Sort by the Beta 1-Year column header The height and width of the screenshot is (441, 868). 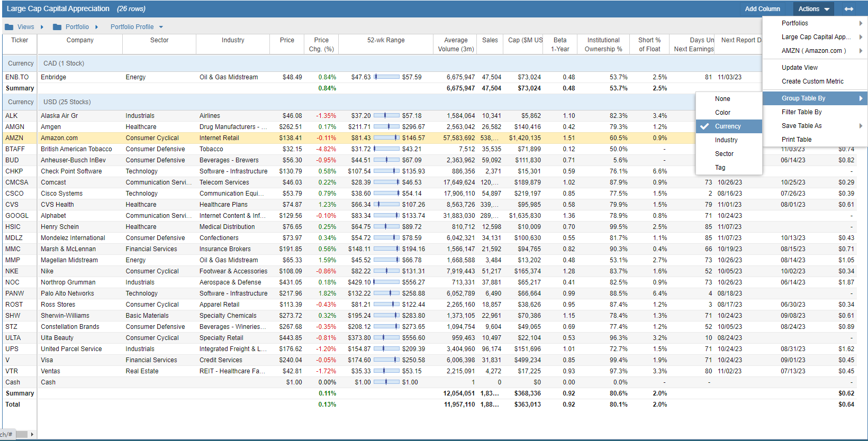click(560, 44)
